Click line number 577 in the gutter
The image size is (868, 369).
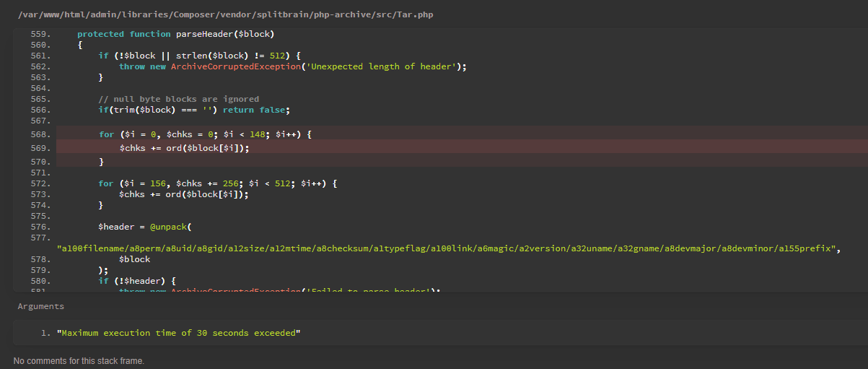[x=40, y=238]
